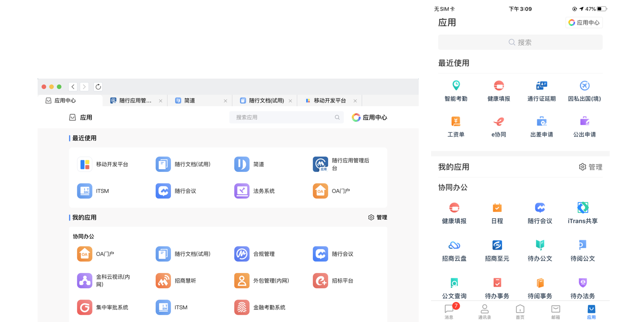The width and height of the screenshot is (644, 322).
Task: Switch to the 随行文档(试用) browser tab
Action: pyautogui.click(x=262, y=101)
